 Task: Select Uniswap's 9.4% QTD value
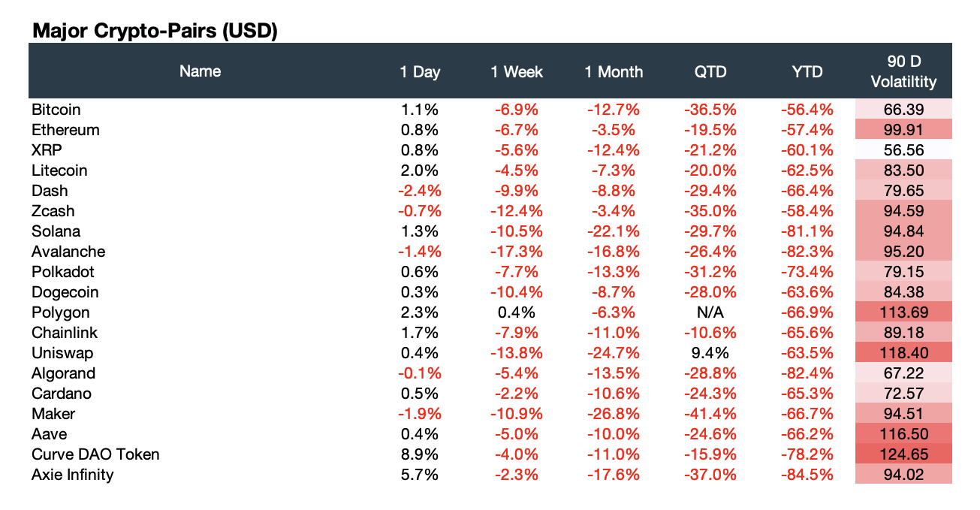[710, 353]
